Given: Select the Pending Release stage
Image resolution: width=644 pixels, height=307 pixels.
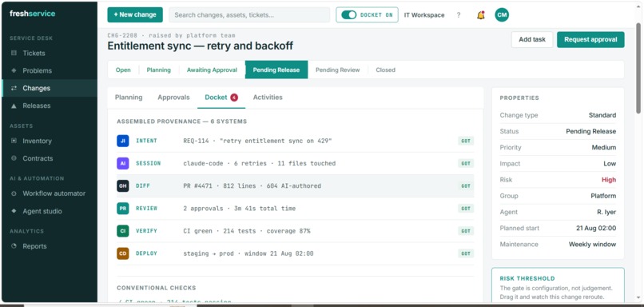Looking at the screenshot, I should coord(276,70).
